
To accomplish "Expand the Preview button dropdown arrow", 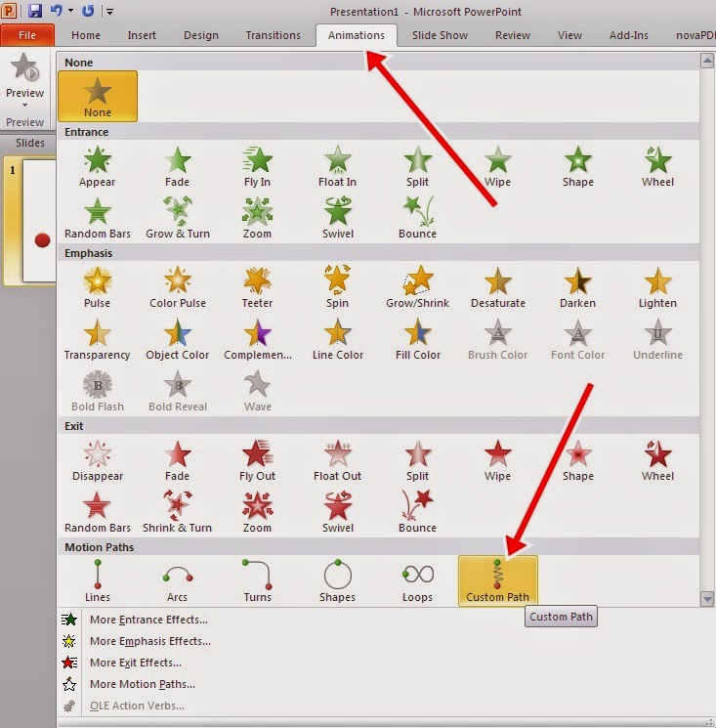I will click(x=24, y=106).
